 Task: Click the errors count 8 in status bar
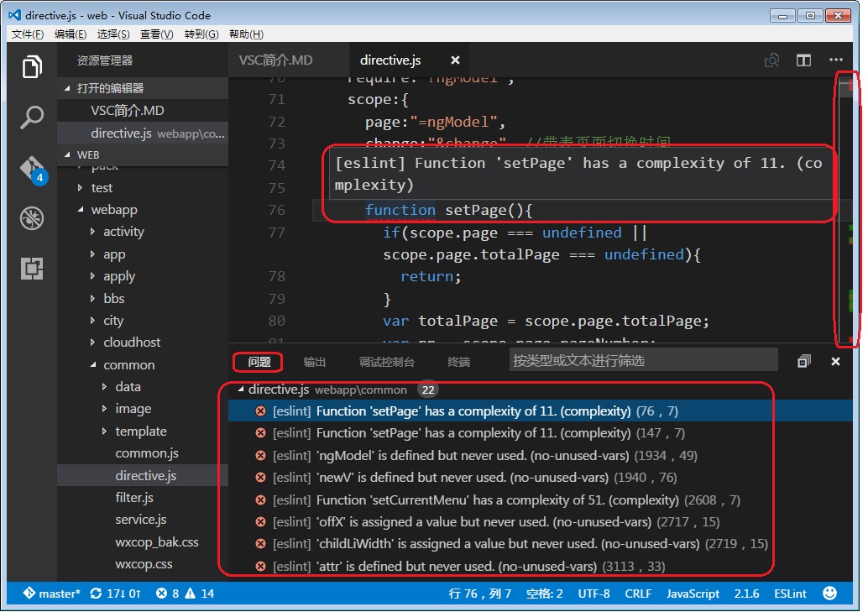coord(167,594)
